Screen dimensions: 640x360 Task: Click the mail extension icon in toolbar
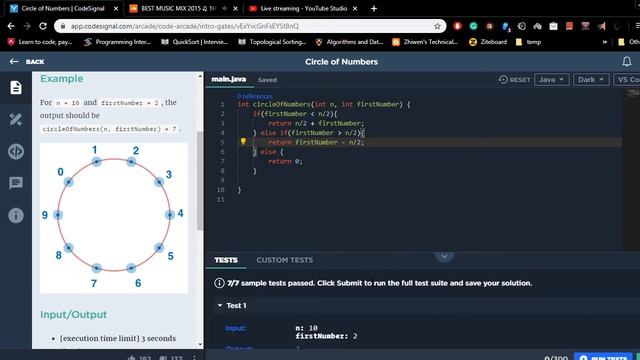coord(553,26)
